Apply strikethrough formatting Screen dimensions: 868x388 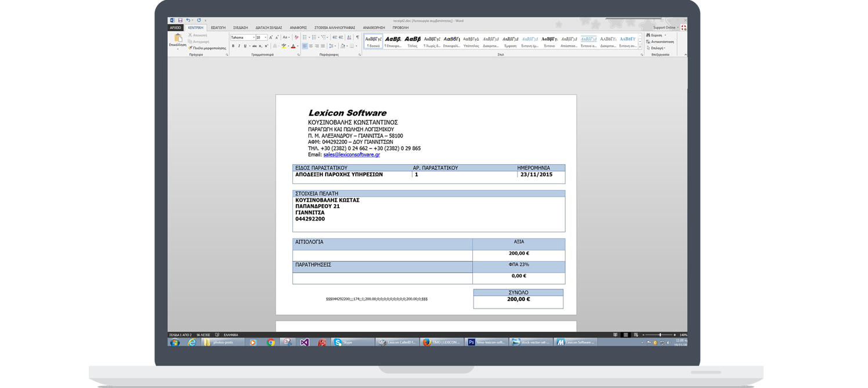coord(254,46)
